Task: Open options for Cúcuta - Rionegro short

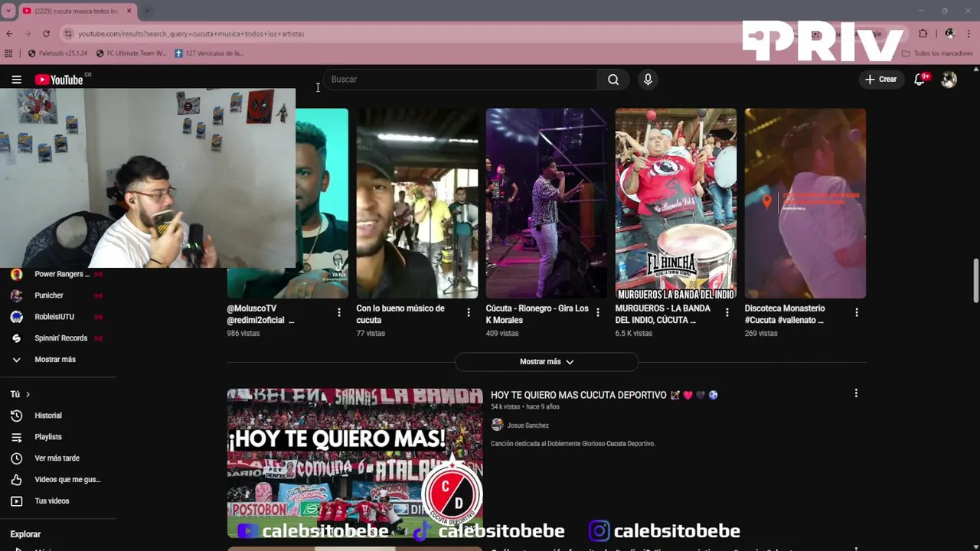Action: (598, 312)
